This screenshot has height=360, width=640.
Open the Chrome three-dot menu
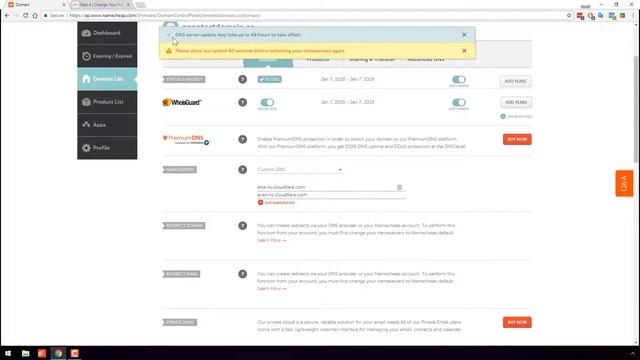pos(633,16)
